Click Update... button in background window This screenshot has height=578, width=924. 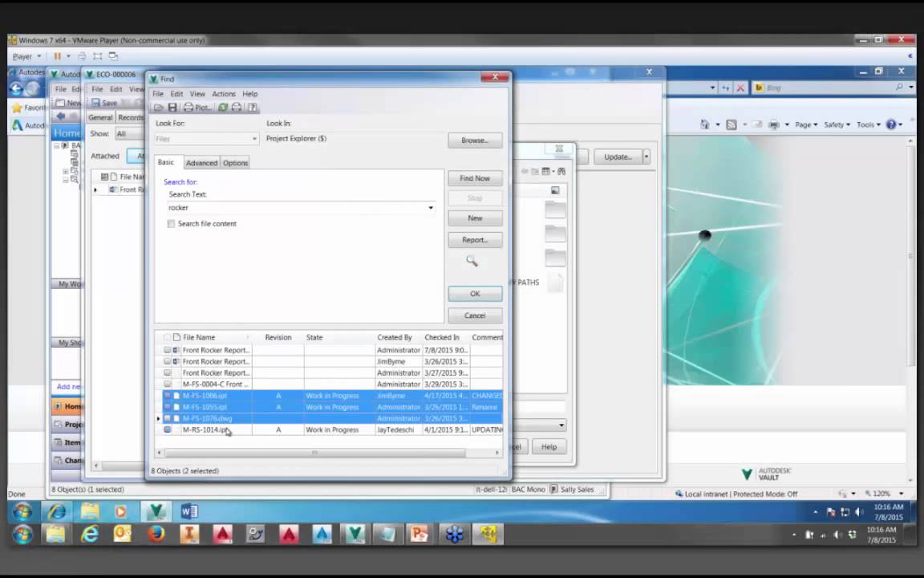point(618,157)
